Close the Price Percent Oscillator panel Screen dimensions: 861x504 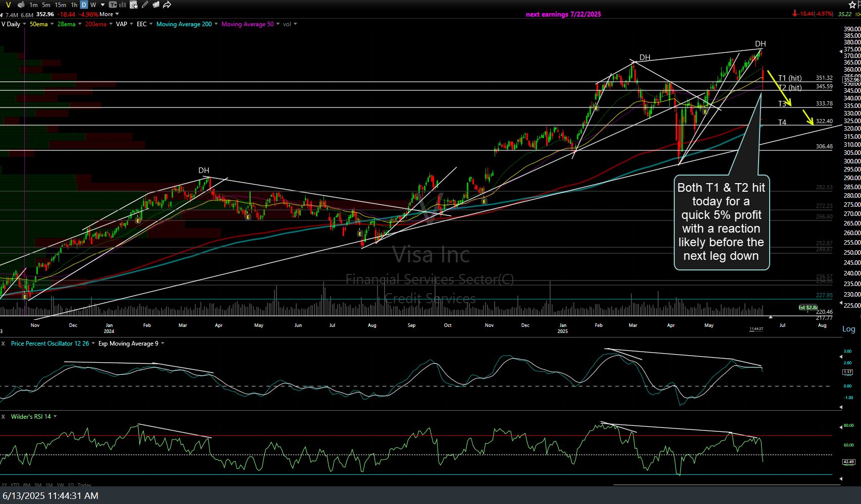tap(3, 344)
